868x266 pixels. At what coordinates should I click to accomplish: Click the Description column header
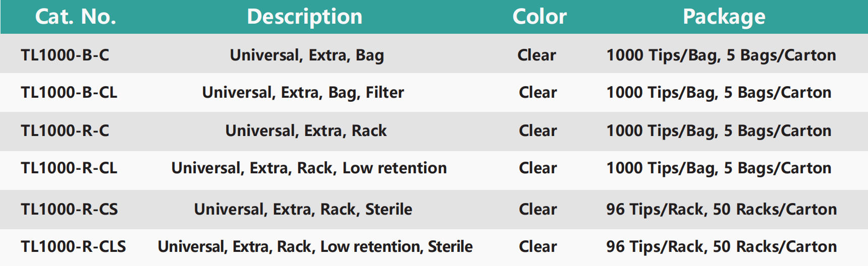[x=304, y=17]
